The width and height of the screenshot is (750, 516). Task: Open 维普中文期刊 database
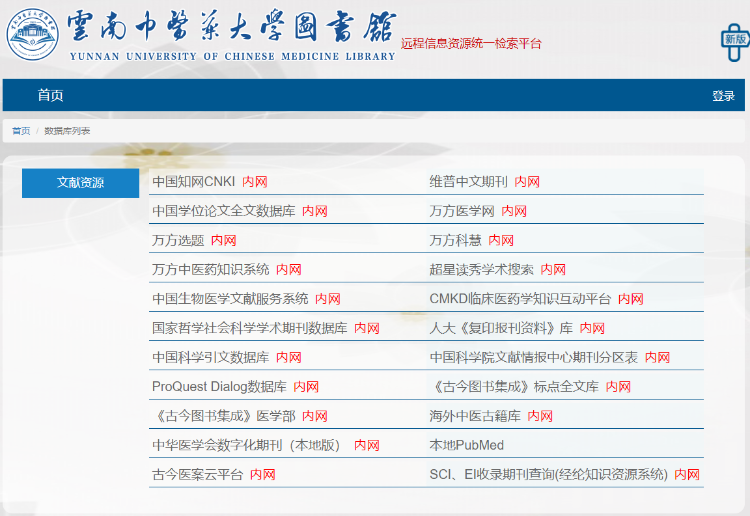[x=468, y=182]
